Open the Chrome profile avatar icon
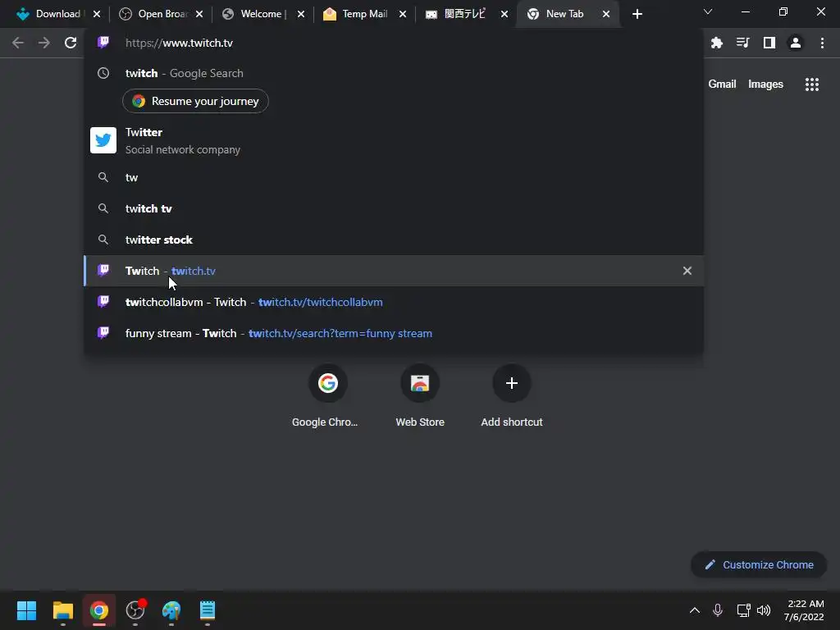 [x=796, y=43]
